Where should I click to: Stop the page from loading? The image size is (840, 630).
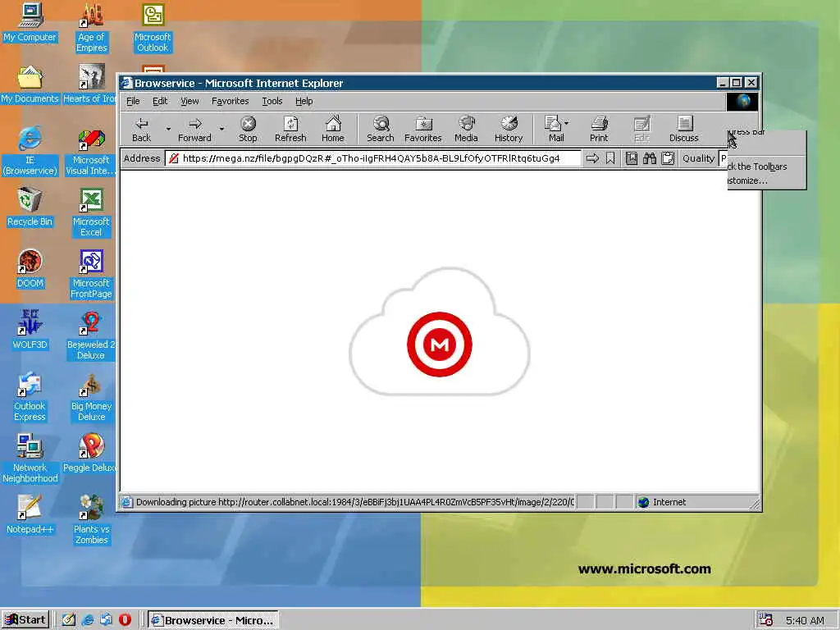pos(248,129)
